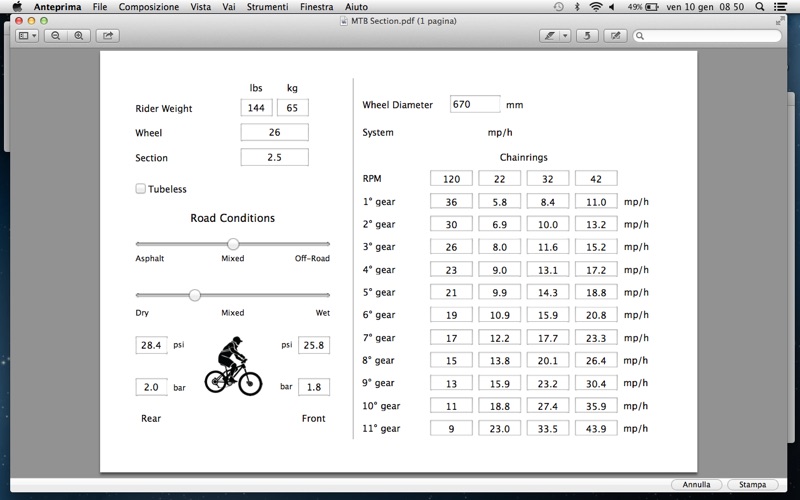Open Notification Center list icon
The height and width of the screenshot is (500, 800).
point(780,7)
